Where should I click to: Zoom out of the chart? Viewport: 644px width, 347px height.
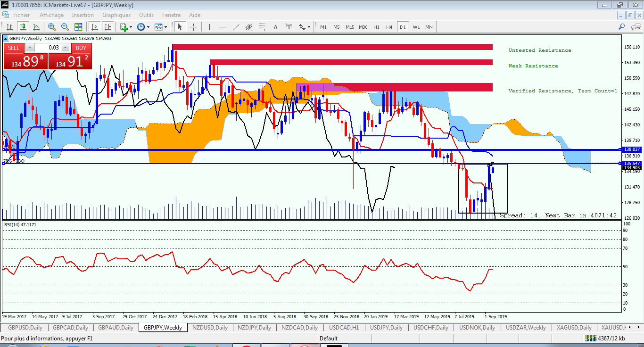[65, 27]
